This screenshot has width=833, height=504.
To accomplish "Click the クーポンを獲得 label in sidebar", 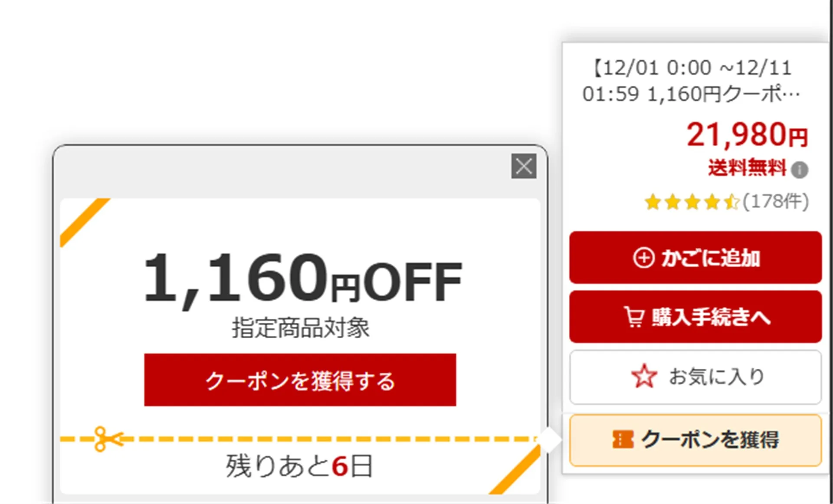I will point(710,439).
